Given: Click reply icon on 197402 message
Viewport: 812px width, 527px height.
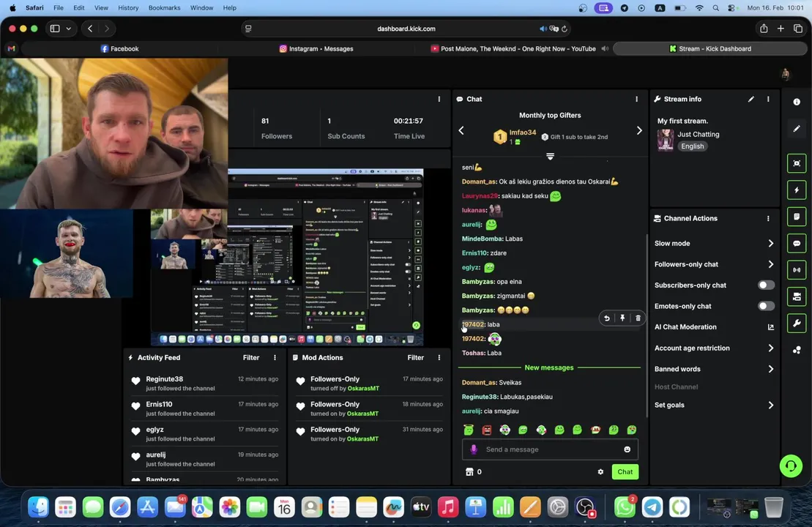Looking at the screenshot, I should click(606, 318).
